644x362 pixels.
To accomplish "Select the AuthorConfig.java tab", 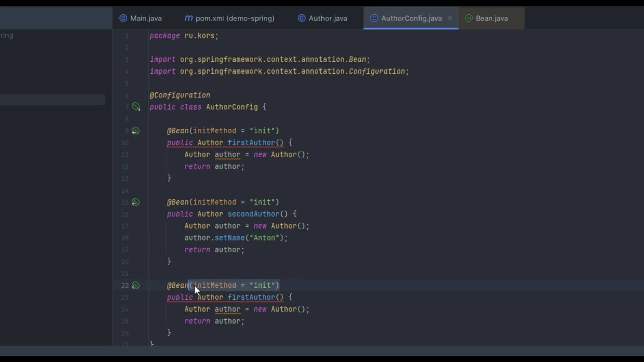I will pos(411,18).
